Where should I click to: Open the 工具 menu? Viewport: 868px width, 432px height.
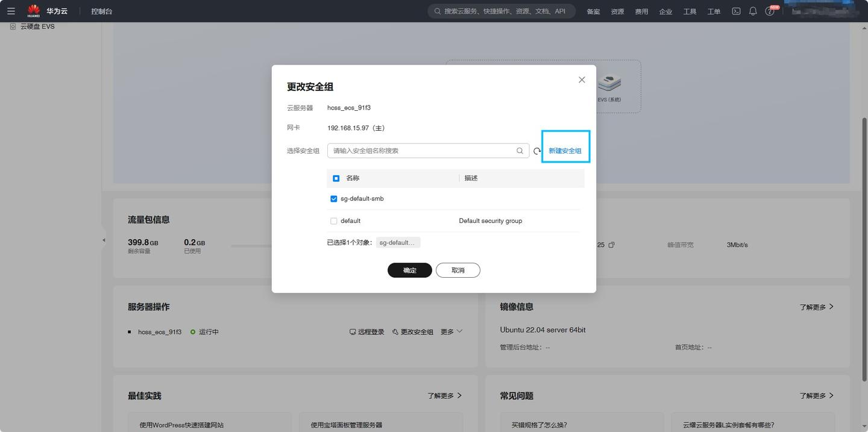tap(690, 11)
